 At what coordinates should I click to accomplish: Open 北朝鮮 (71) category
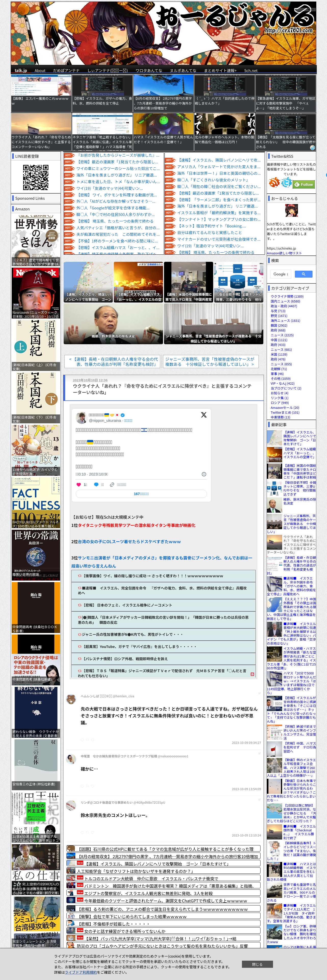pos(279,369)
